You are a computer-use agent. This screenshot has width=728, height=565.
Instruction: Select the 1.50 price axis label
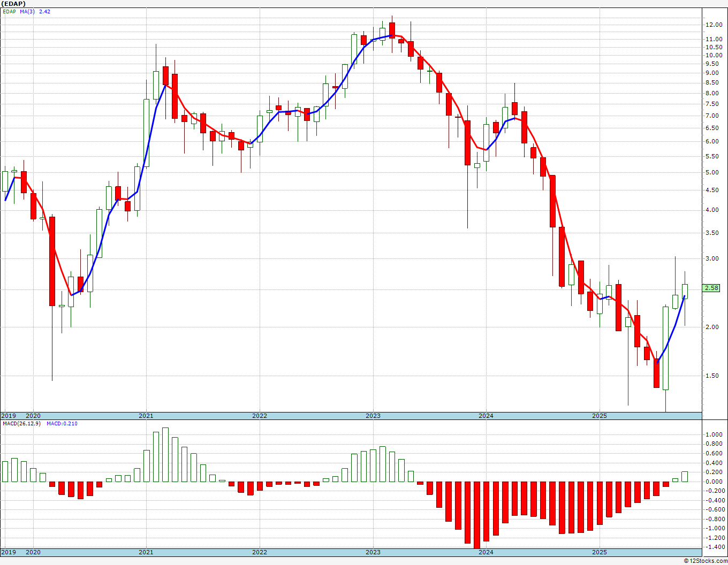click(x=713, y=376)
